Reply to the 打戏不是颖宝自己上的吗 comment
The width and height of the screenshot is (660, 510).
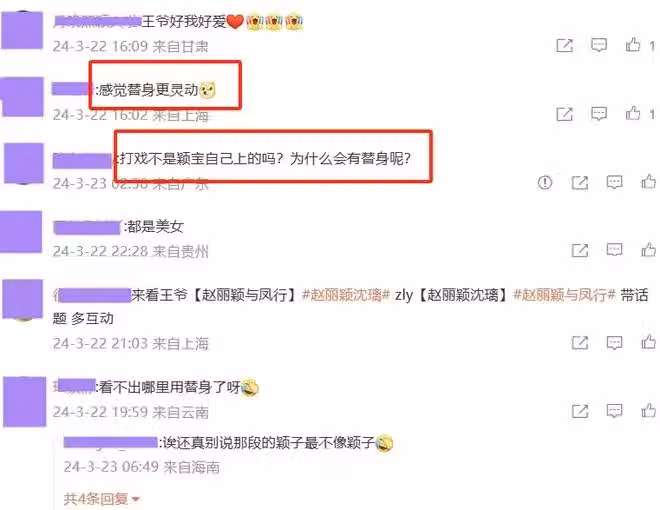point(614,182)
